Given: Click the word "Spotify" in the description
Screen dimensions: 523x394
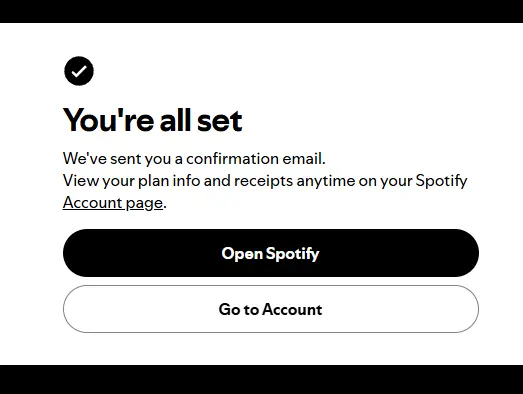Looking at the screenshot, I should [441, 181].
